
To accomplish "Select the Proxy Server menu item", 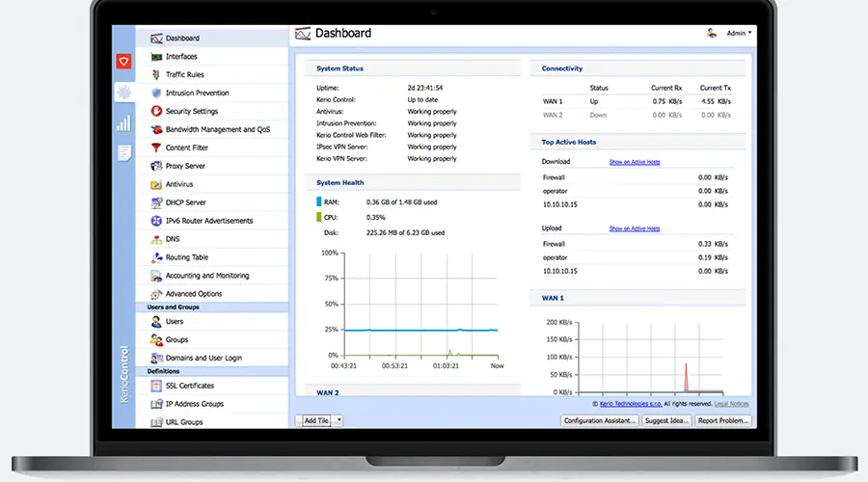I will (212, 166).
